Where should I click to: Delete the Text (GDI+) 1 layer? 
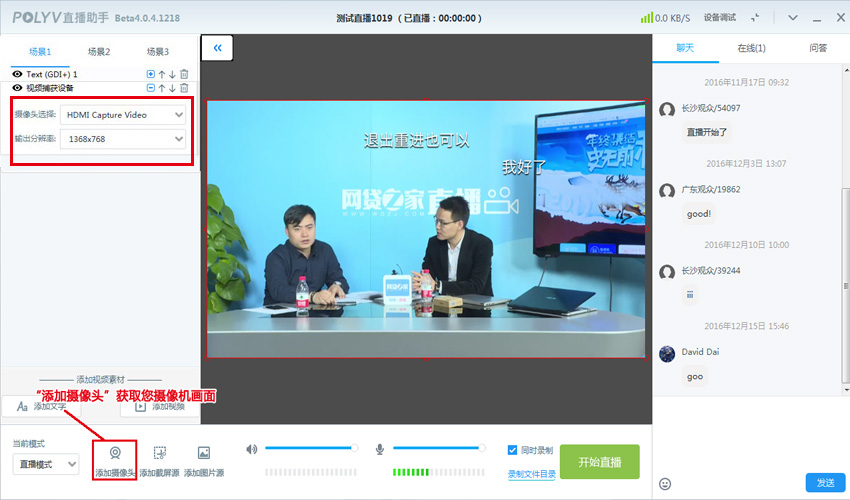pyautogui.click(x=184, y=74)
